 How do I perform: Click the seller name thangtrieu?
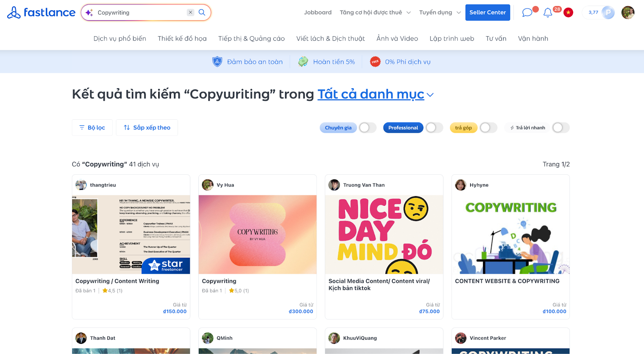pyautogui.click(x=103, y=185)
